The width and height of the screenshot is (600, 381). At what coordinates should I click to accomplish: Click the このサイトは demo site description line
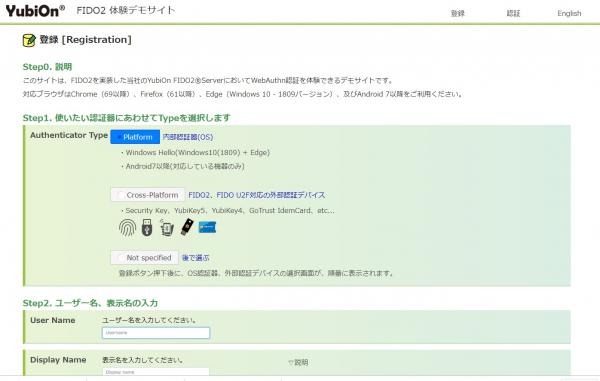[x=208, y=80]
